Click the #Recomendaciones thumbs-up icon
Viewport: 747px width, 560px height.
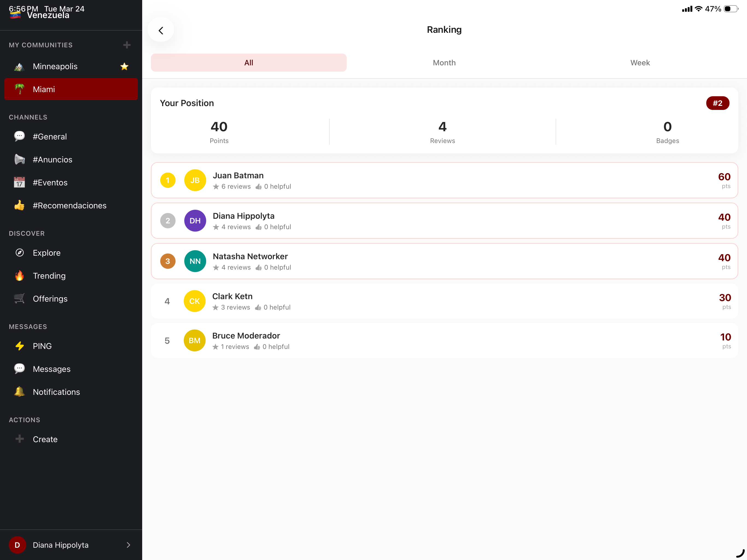19,205
